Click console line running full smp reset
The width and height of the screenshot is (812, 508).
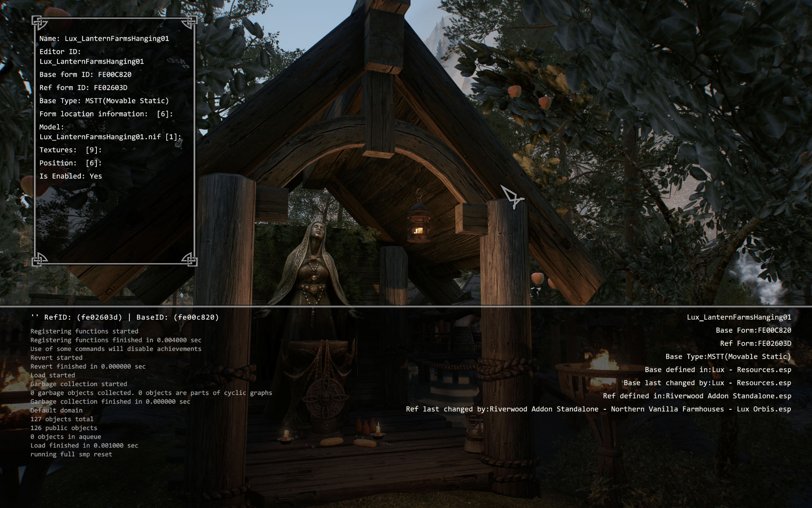pos(71,454)
